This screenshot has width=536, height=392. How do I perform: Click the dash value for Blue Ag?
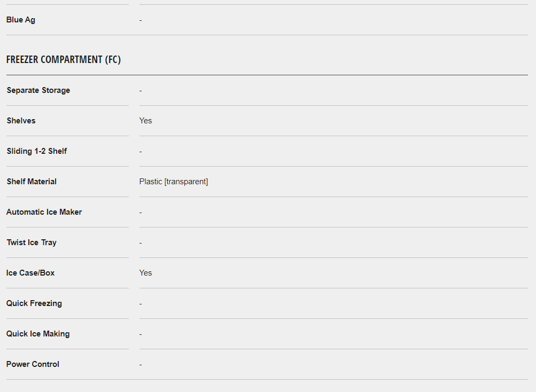(x=141, y=20)
